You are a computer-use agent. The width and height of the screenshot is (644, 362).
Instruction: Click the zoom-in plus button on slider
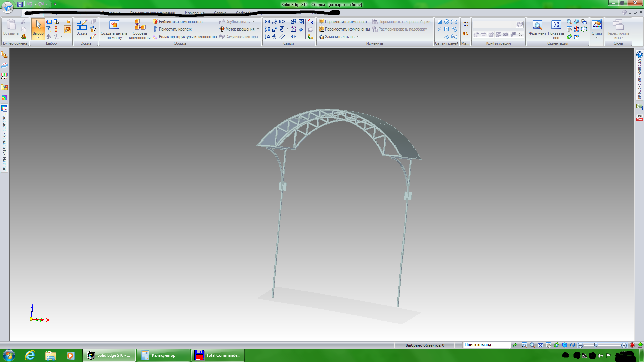click(x=624, y=345)
